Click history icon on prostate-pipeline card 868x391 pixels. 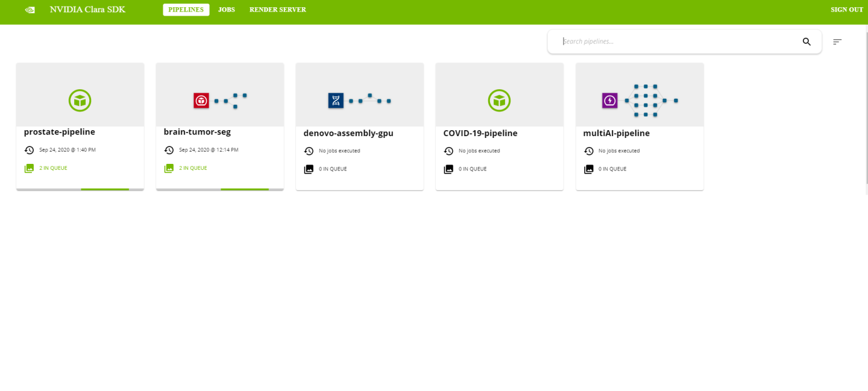tap(29, 150)
